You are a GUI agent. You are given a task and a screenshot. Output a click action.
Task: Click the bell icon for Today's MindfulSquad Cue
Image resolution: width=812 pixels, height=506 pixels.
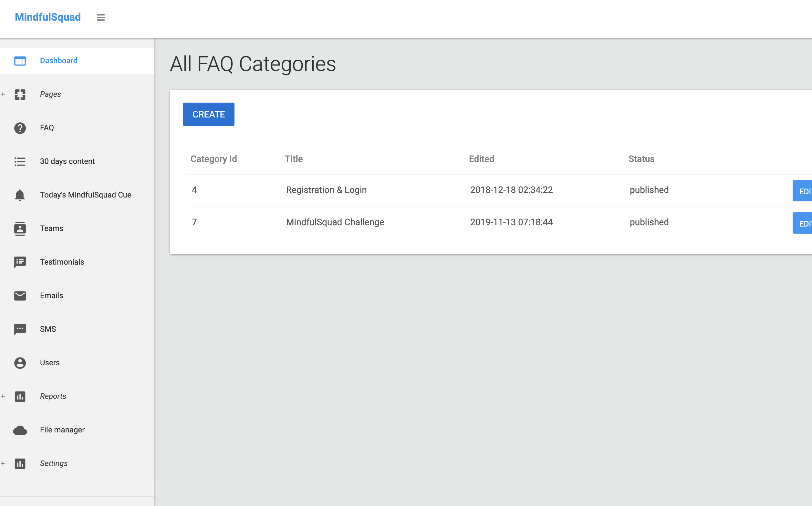point(20,195)
